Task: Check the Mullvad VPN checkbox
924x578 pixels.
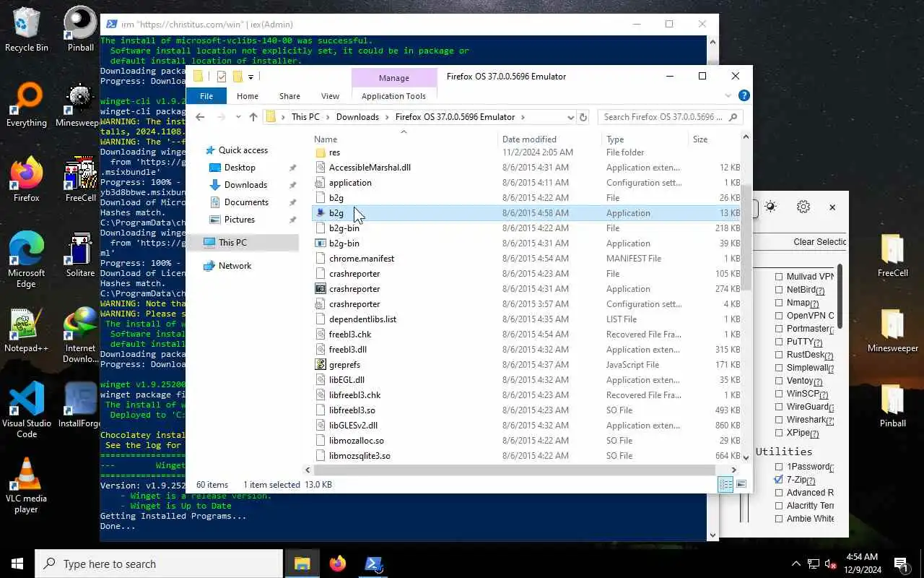Action: tap(779, 277)
